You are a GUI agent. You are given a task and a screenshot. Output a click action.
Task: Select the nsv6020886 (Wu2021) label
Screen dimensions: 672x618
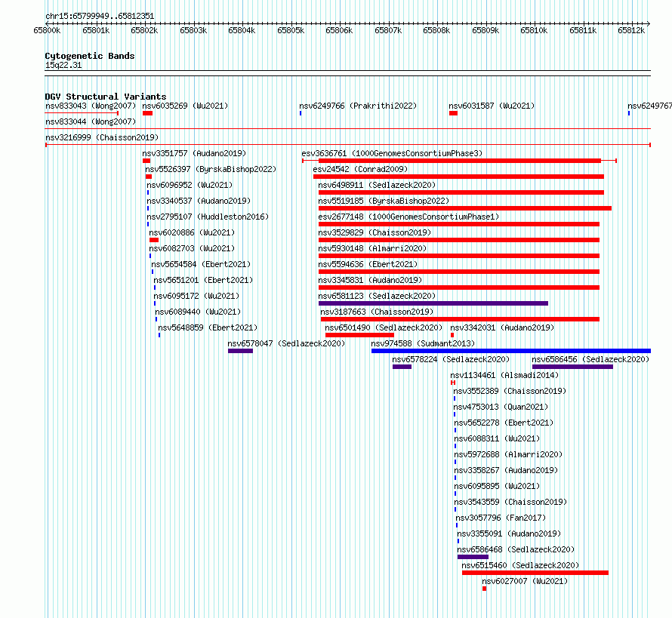coord(192,232)
